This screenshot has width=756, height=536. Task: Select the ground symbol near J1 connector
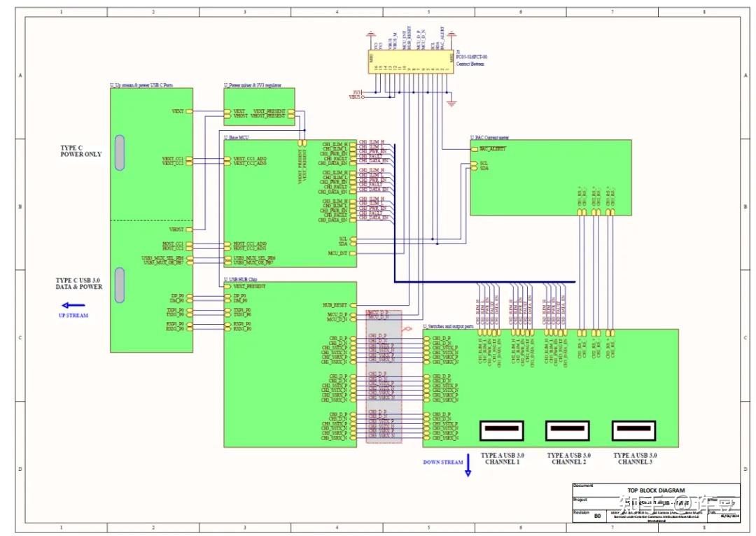click(451, 103)
